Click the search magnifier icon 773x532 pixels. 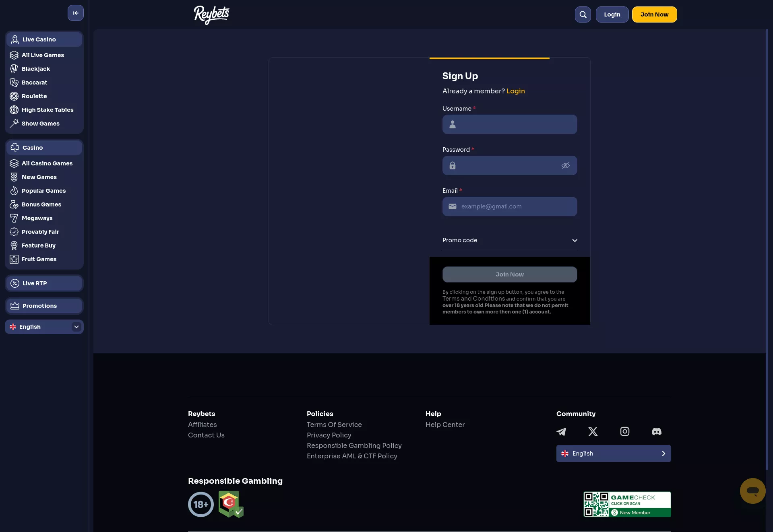(x=583, y=14)
